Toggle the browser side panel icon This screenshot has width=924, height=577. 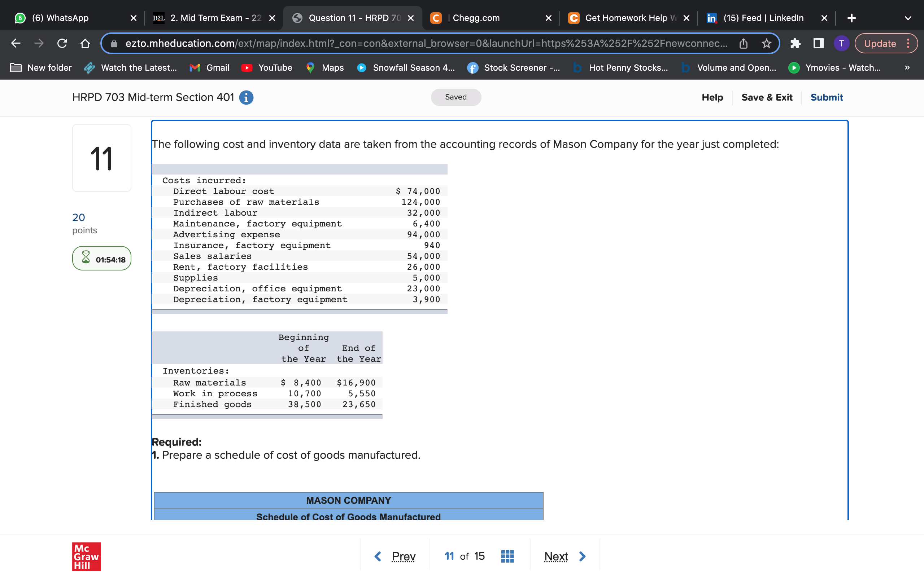coord(818,44)
